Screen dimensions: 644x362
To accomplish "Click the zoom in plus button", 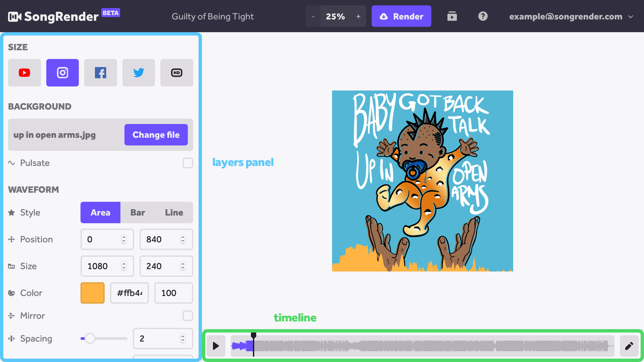I will pos(358,16).
